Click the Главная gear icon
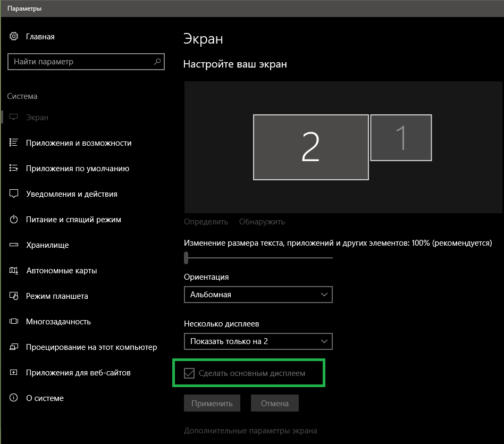Image resolution: width=504 pixels, height=444 pixels. pos(14,36)
